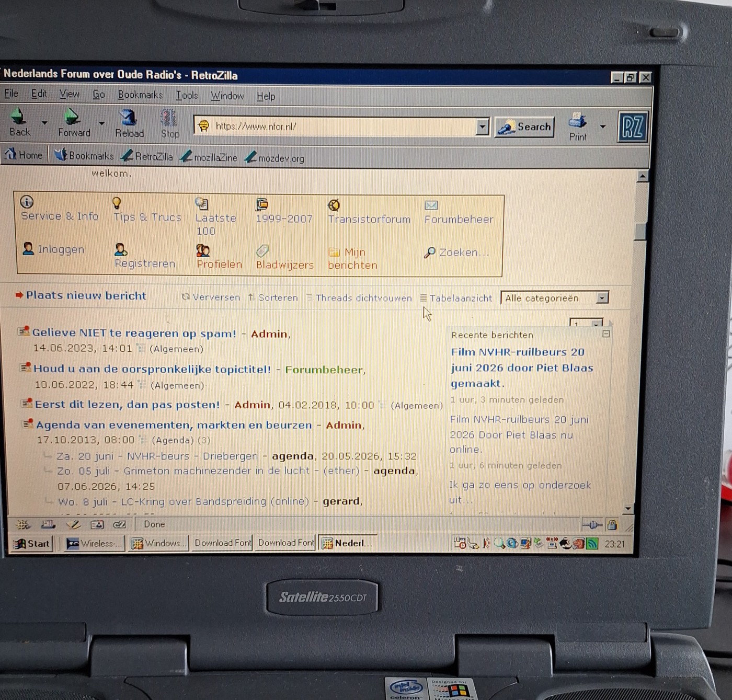Open the Help menu
Image resolution: width=732 pixels, height=700 pixels.
click(x=266, y=96)
